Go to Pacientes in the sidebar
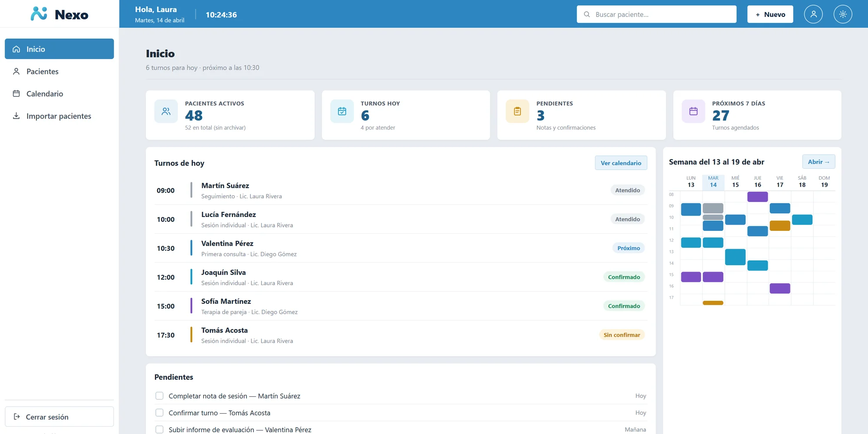The height and width of the screenshot is (434, 868). [x=59, y=71]
